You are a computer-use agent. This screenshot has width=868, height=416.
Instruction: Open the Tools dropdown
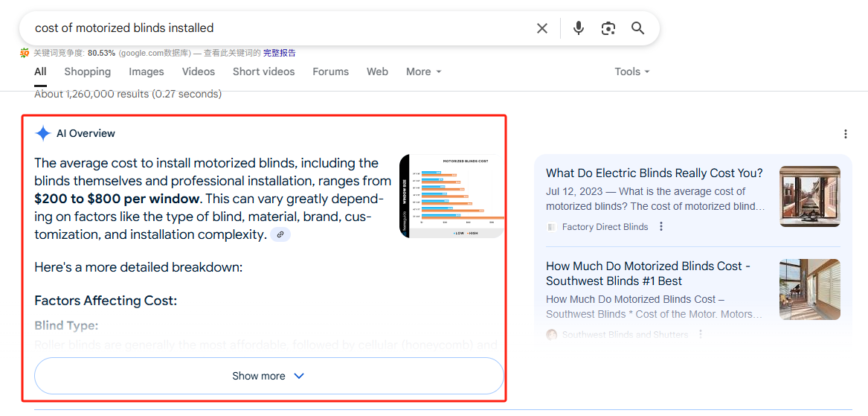pyautogui.click(x=631, y=71)
